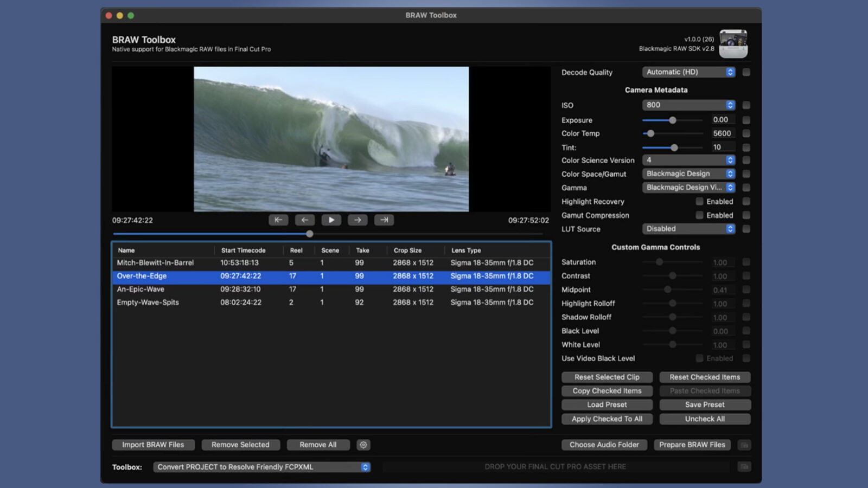Open Decode Quality dropdown
Image resolution: width=868 pixels, height=488 pixels.
click(x=688, y=72)
